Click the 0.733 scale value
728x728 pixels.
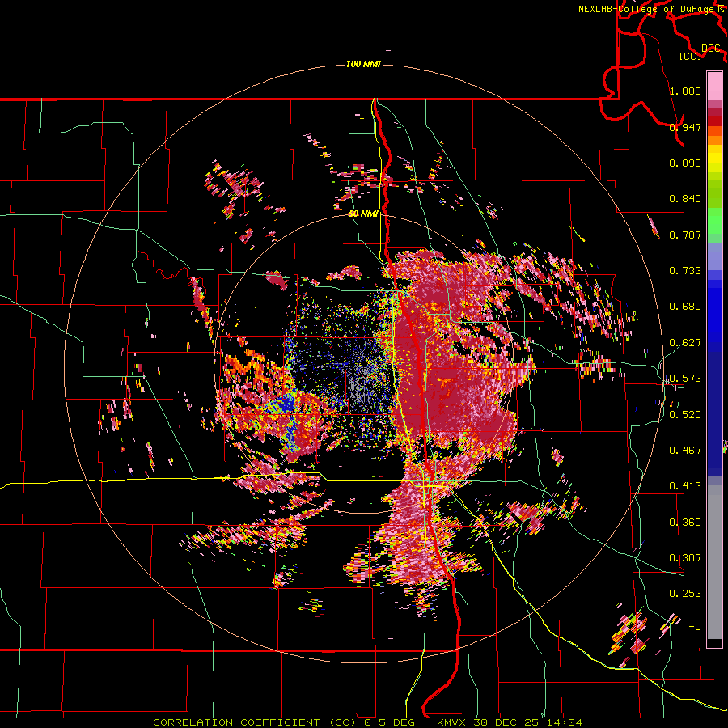(x=685, y=270)
